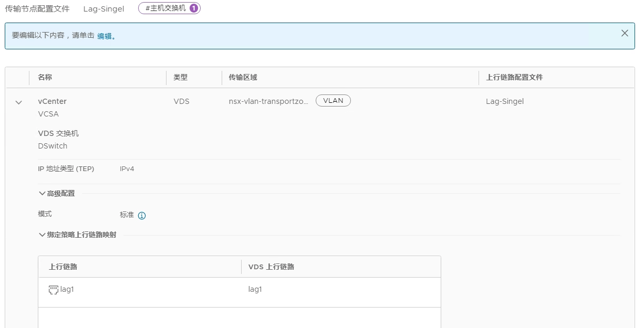Image resolution: width=644 pixels, height=328 pixels.
Task: Click the 名称 column header
Action: point(45,78)
